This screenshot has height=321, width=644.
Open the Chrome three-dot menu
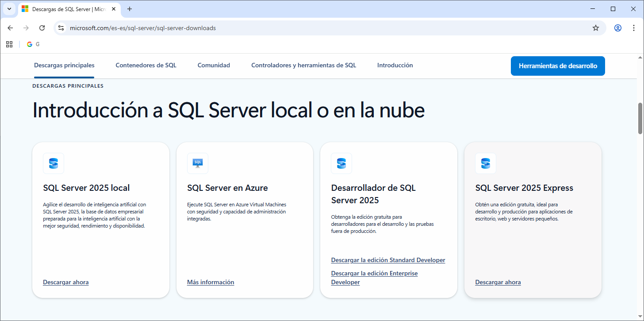click(x=634, y=28)
